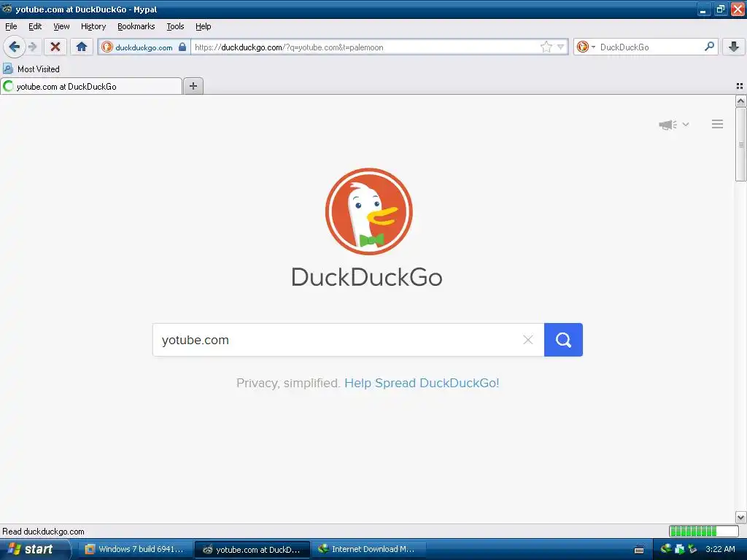
Task: Open a new tab with plus button
Action: pyautogui.click(x=193, y=86)
